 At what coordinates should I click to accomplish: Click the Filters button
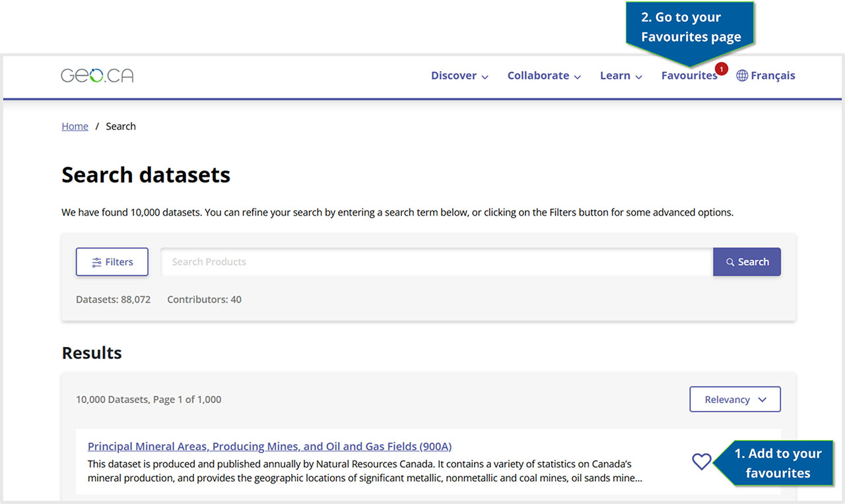coord(112,261)
